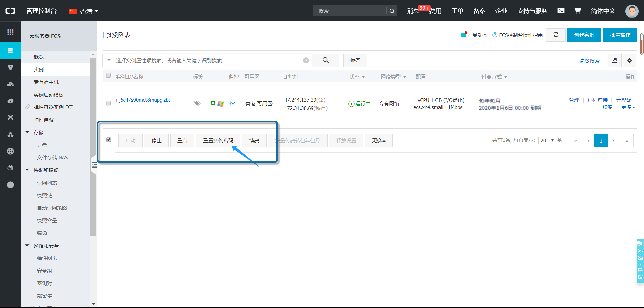Select the ECS server icon in left rail

click(10, 51)
